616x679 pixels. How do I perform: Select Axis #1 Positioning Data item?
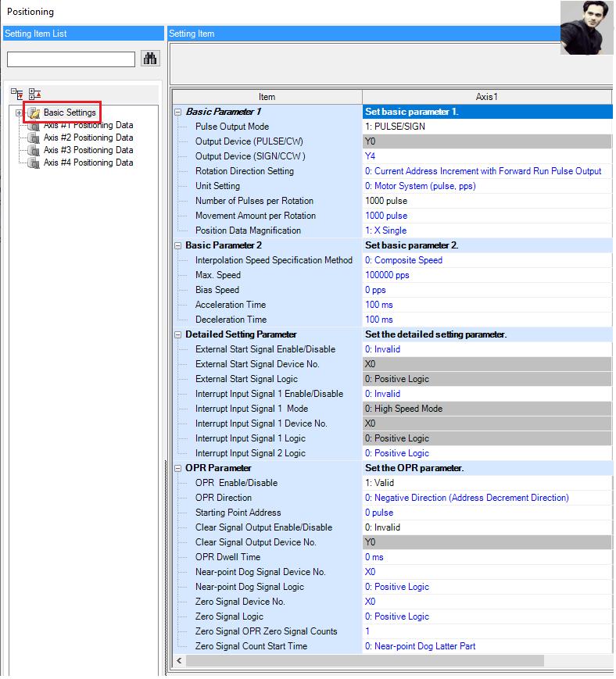tap(88, 126)
